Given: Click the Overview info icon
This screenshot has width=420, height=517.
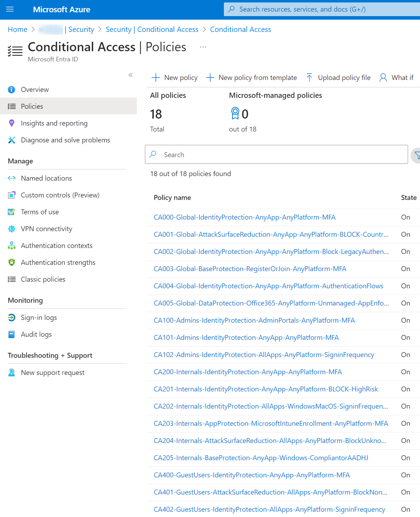Looking at the screenshot, I should click(12, 90).
